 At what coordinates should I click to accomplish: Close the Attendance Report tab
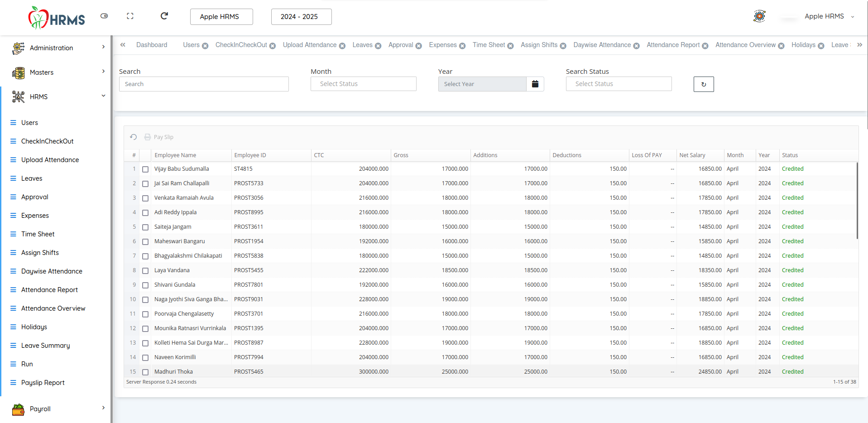[705, 46]
